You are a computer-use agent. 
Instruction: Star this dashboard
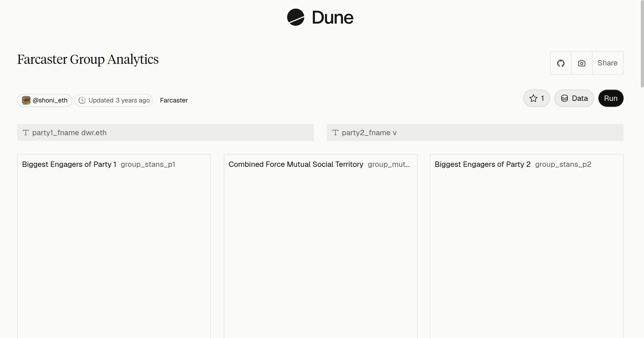537,98
